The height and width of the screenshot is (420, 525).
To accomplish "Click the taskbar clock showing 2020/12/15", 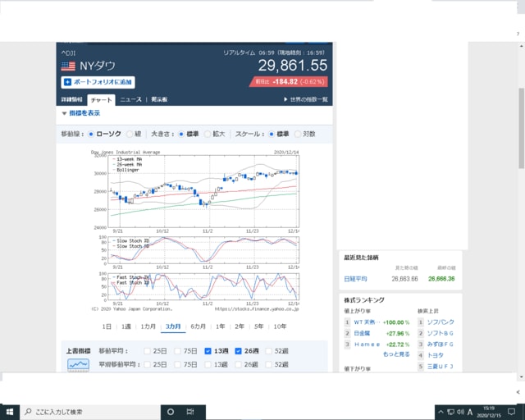I will tap(489, 412).
